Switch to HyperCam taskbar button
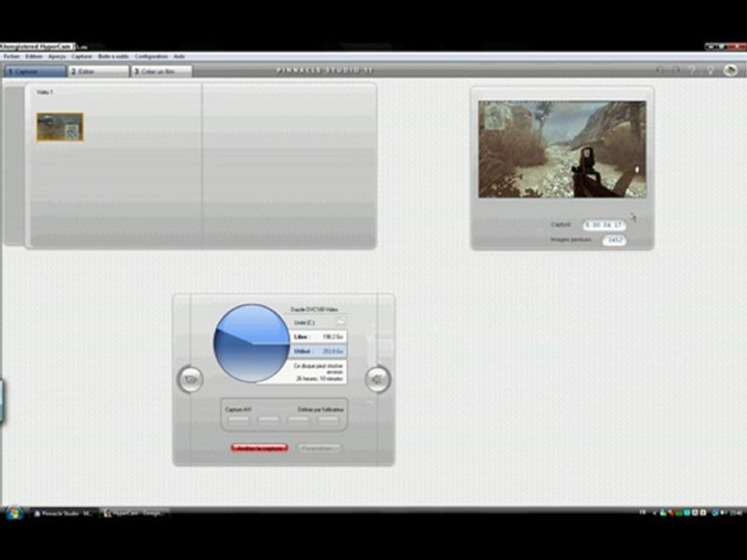 point(135,513)
